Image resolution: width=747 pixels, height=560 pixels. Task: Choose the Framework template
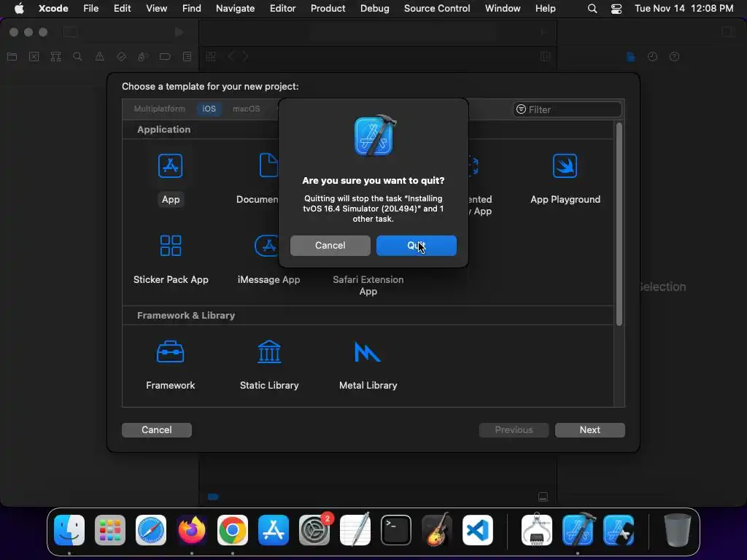pos(171,365)
